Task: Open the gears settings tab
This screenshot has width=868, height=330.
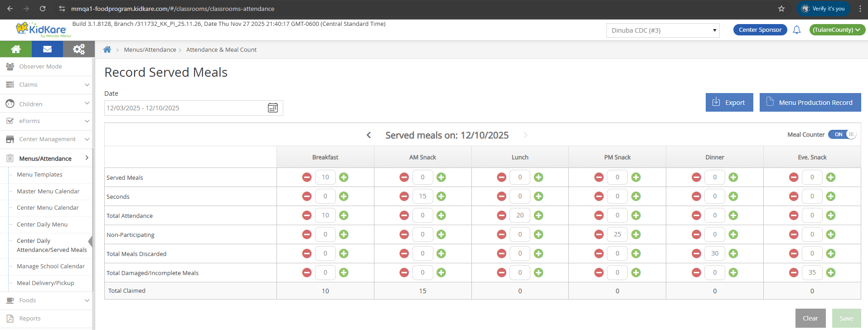Action: [x=79, y=49]
